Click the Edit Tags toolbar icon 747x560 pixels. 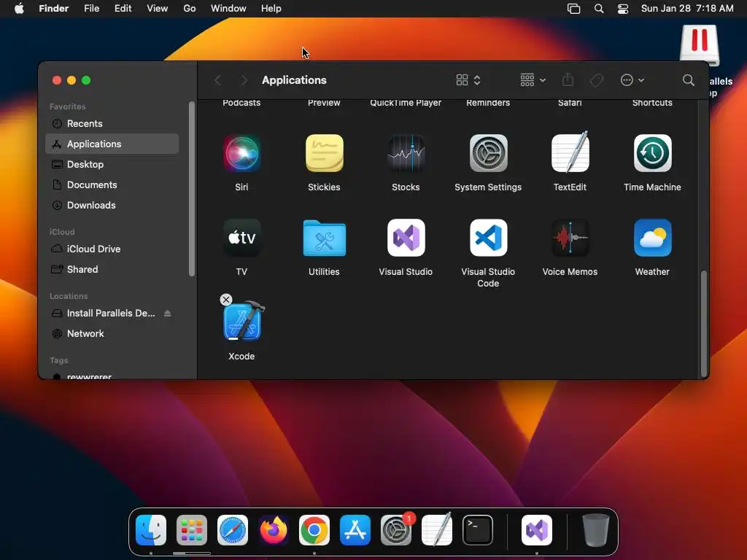tap(596, 80)
